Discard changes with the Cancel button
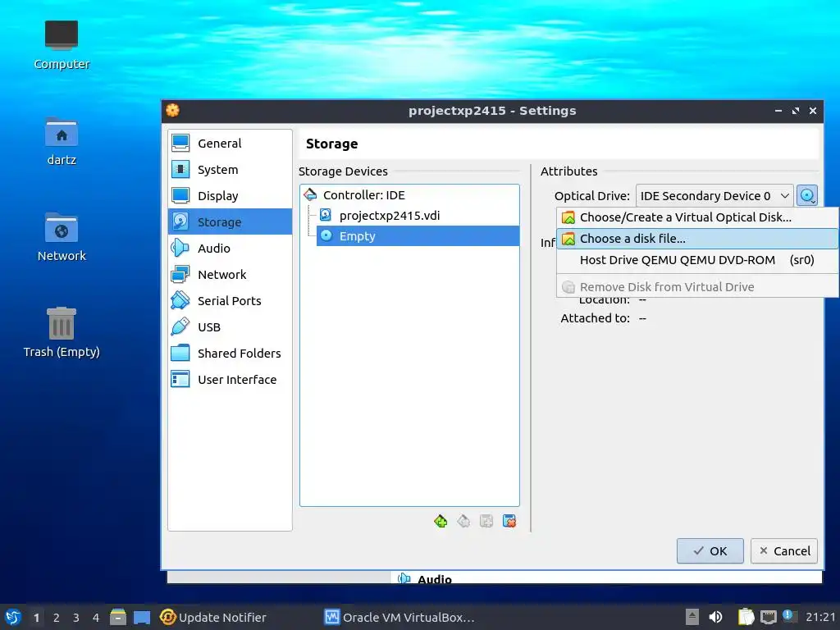 point(783,550)
